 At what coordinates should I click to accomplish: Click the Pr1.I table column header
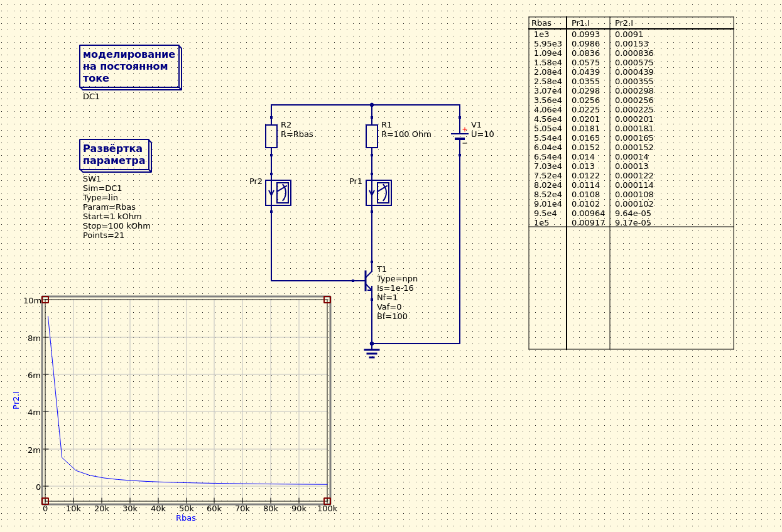coord(581,23)
